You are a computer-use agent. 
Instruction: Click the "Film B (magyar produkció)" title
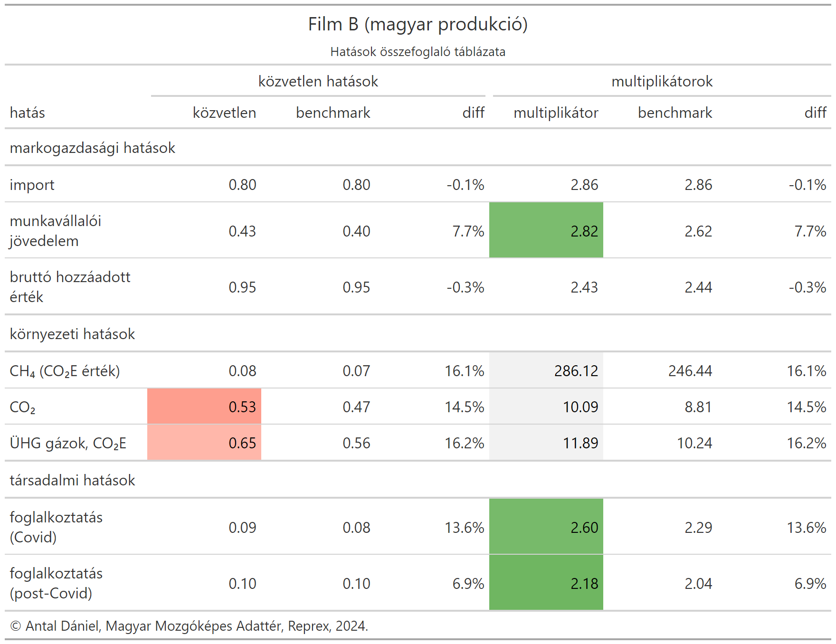[x=418, y=24]
